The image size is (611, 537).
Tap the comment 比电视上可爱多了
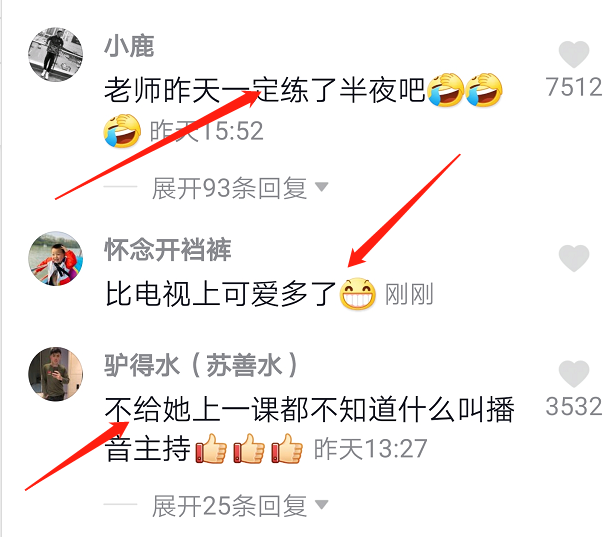click(221, 293)
